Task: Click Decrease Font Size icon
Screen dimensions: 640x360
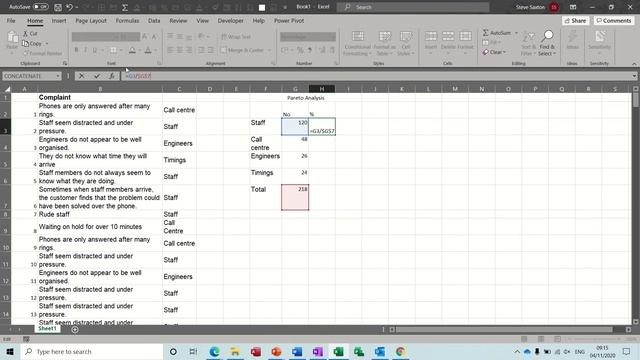Action: [154, 37]
